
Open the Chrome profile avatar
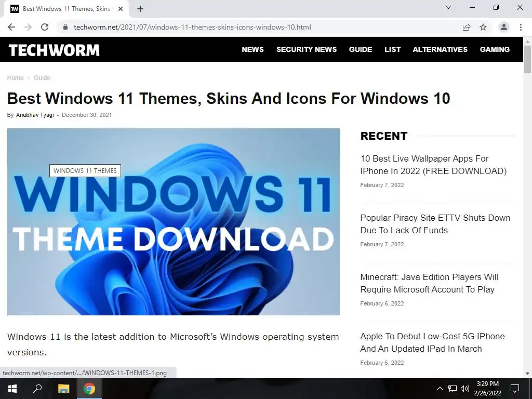(x=504, y=27)
